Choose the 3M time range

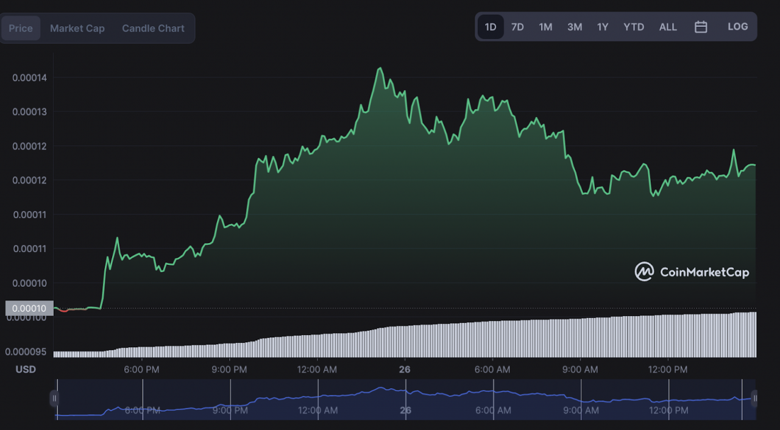click(x=574, y=27)
